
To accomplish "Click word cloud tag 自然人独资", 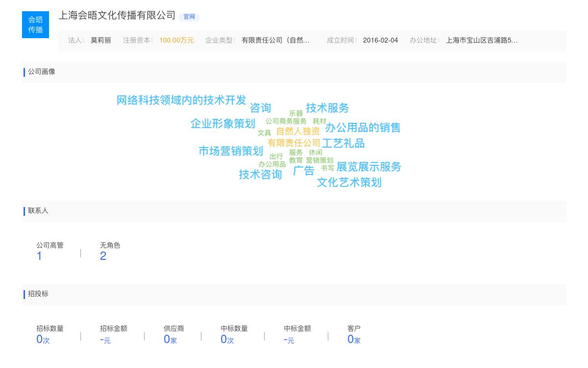I will coord(298,131).
